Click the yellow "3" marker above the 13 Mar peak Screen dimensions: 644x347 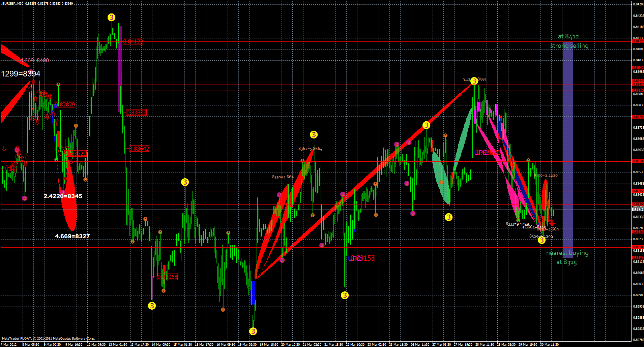[x=111, y=17]
